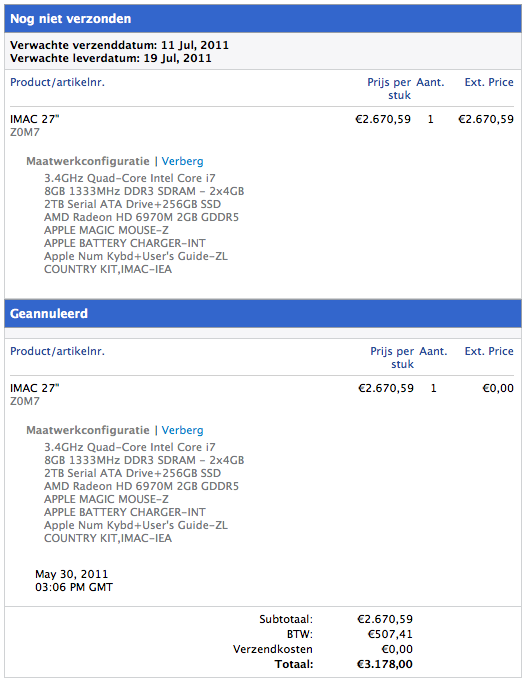525x681 pixels.
Task: Click the BTW amount €507,41
Action: (390, 634)
